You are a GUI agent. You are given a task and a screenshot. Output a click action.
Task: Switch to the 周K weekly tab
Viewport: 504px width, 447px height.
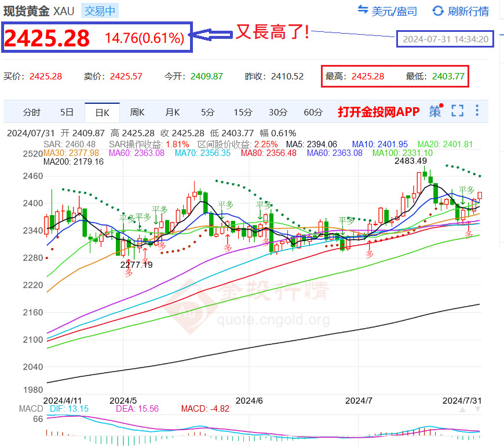[x=137, y=112]
